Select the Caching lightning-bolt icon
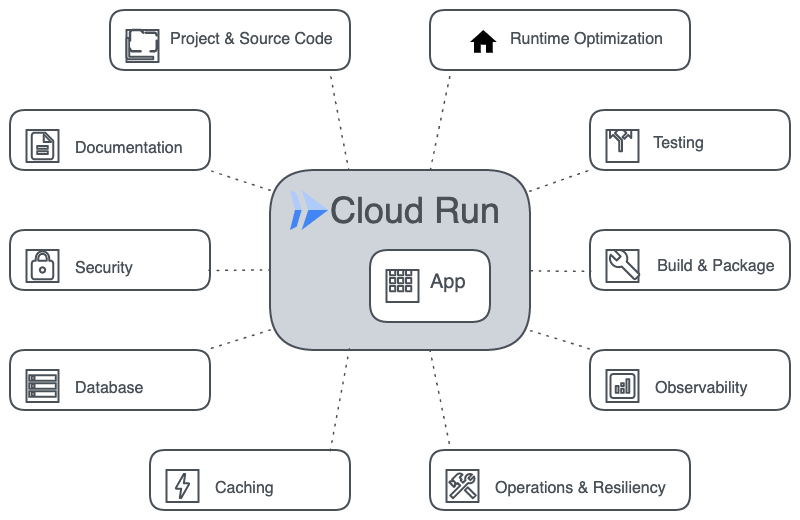This screenshot has width=800, height=520. coord(183,486)
